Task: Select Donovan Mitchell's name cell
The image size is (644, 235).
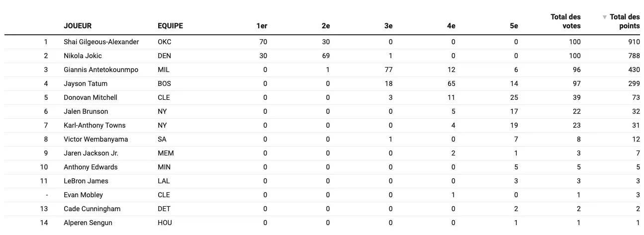Action: point(91,97)
